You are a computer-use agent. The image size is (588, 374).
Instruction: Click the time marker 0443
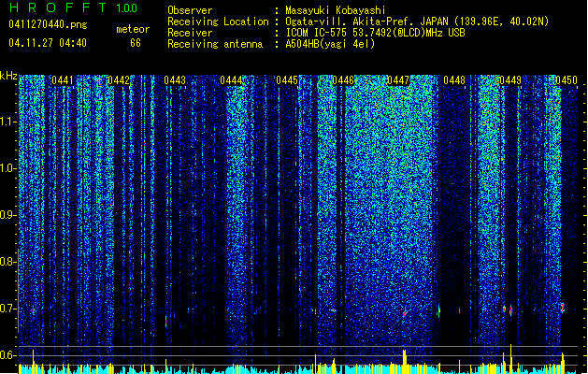pyautogui.click(x=175, y=80)
